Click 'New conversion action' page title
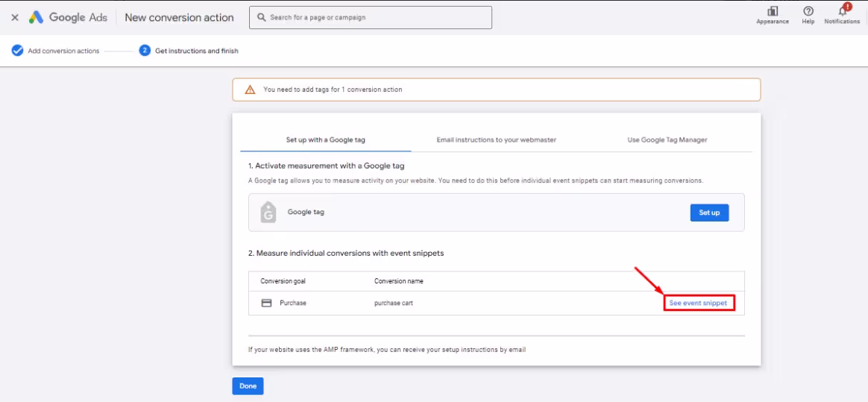This screenshot has height=402, width=868. point(180,18)
